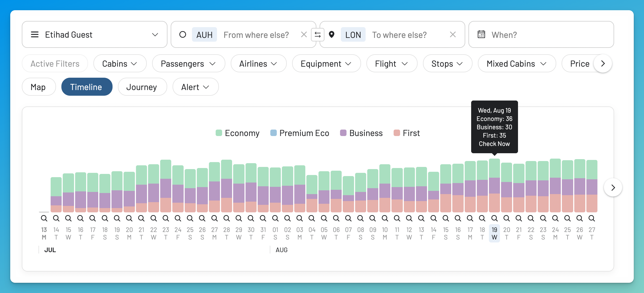The width and height of the screenshot is (644, 293).
Task: Search flights for July 13 magnifier
Action: pos(44,218)
